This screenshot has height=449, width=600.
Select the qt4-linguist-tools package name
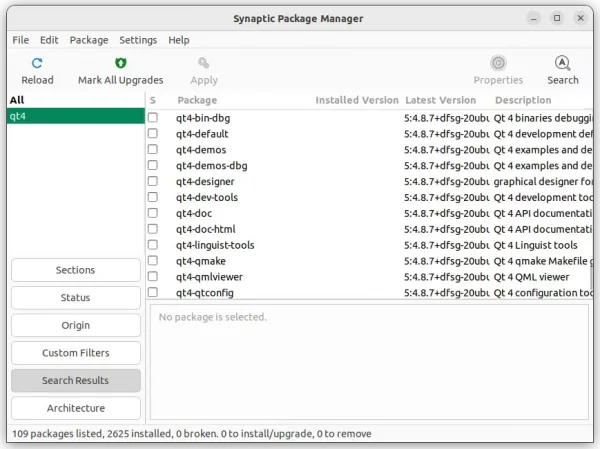(215, 245)
